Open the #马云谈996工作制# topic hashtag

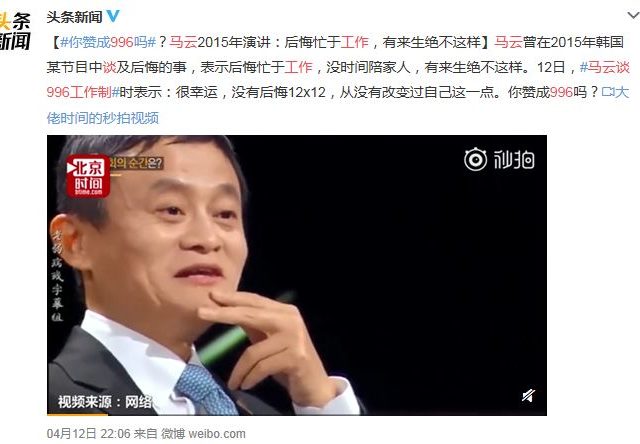pos(338,80)
